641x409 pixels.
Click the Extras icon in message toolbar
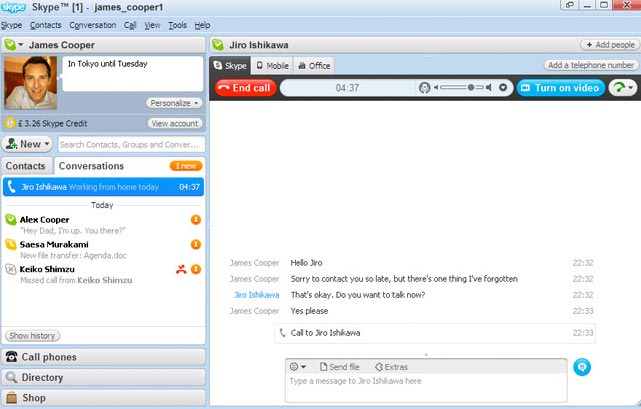pos(379,367)
